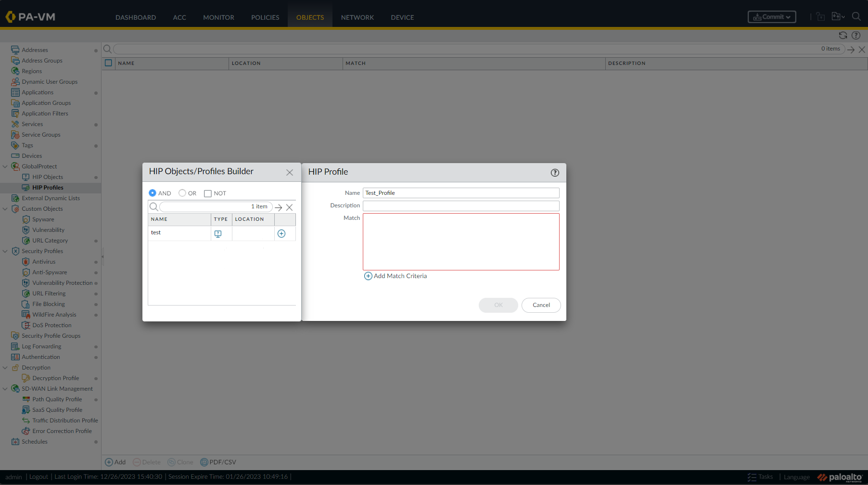Open the DEVICE tab
Image resolution: width=868 pixels, height=485 pixels.
(x=402, y=17)
